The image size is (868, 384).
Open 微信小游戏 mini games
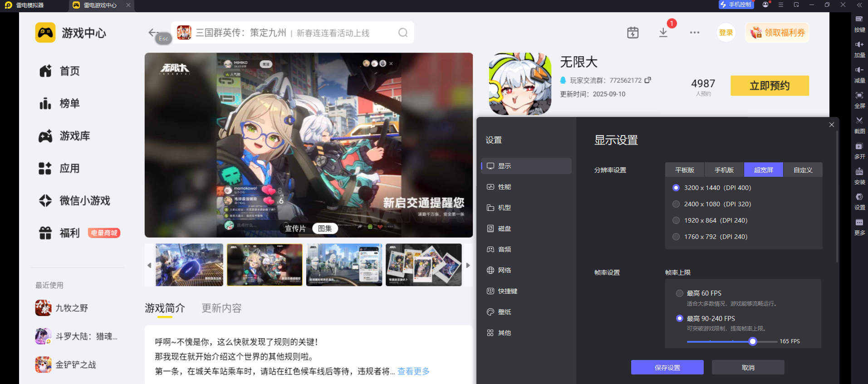[74, 200]
